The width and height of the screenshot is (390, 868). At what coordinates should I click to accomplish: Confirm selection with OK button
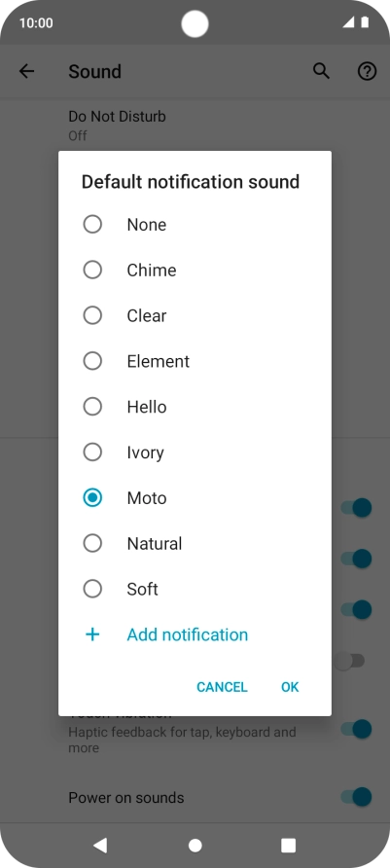[x=290, y=687]
